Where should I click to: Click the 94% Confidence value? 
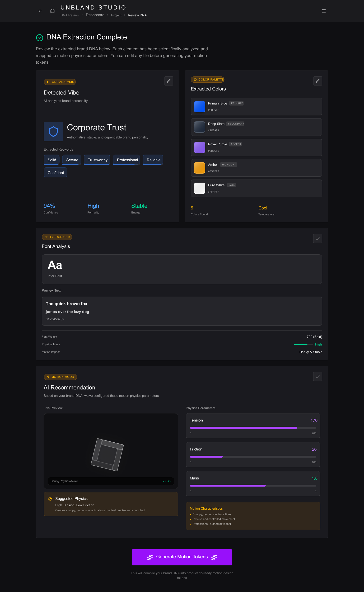[49, 206]
